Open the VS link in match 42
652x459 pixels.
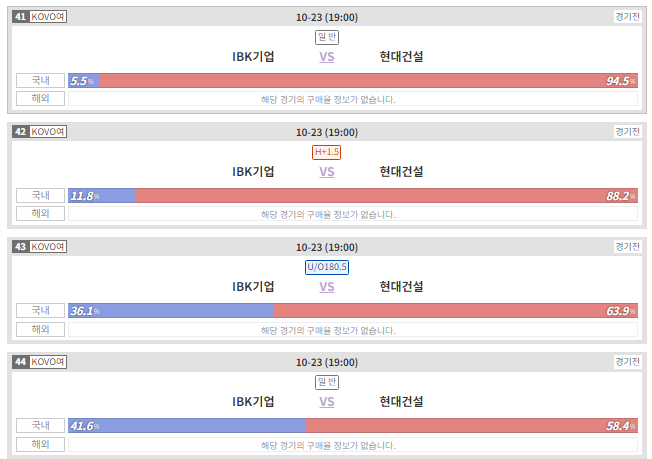(326, 172)
